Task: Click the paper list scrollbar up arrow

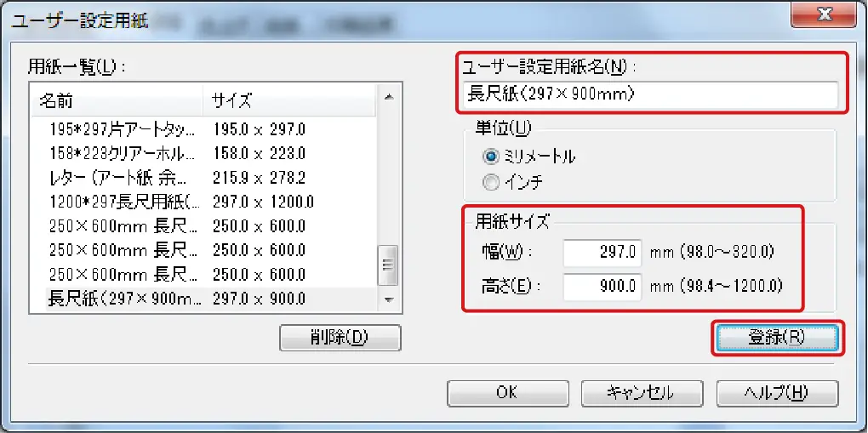Action: [x=389, y=98]
